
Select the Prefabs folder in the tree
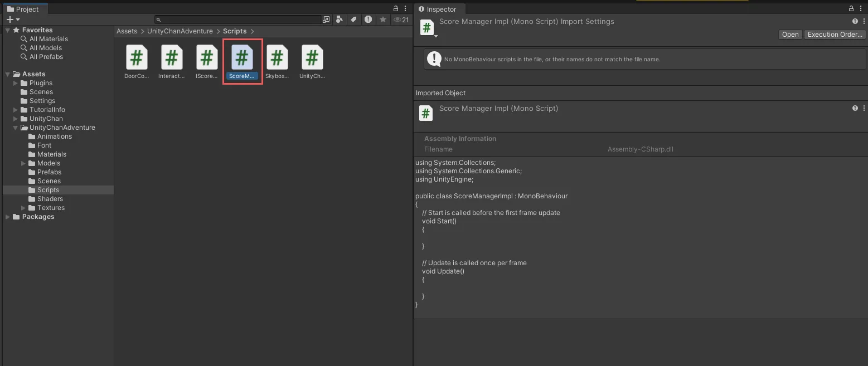click(x=49, y=172)
